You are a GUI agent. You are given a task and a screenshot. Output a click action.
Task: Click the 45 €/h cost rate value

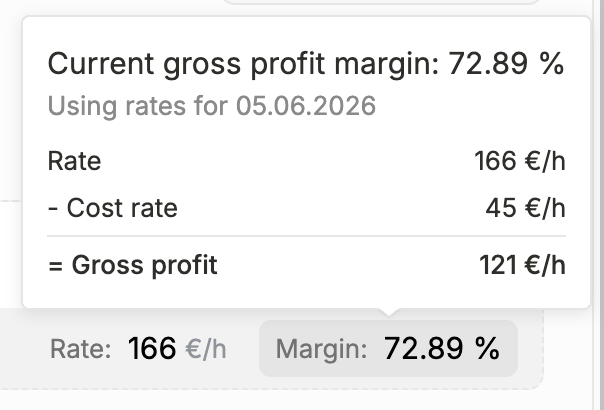(525, 208)
